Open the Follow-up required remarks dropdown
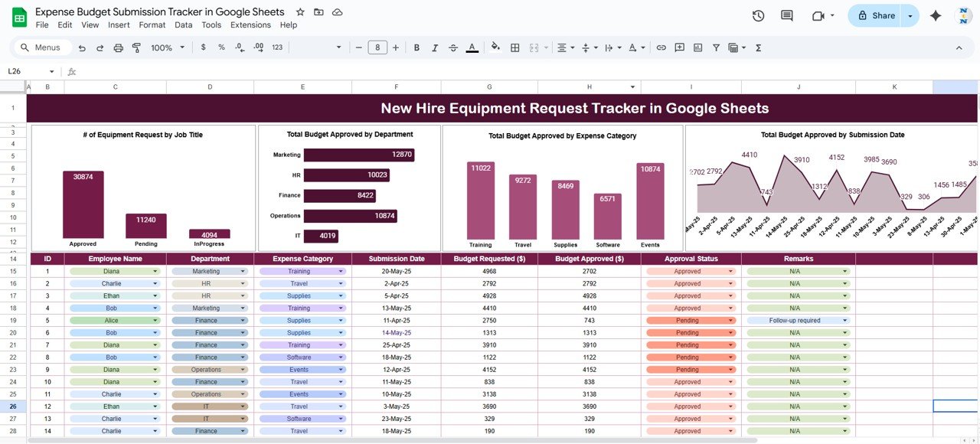Viewport: 980px width, 444px height. tap(844, 321)
